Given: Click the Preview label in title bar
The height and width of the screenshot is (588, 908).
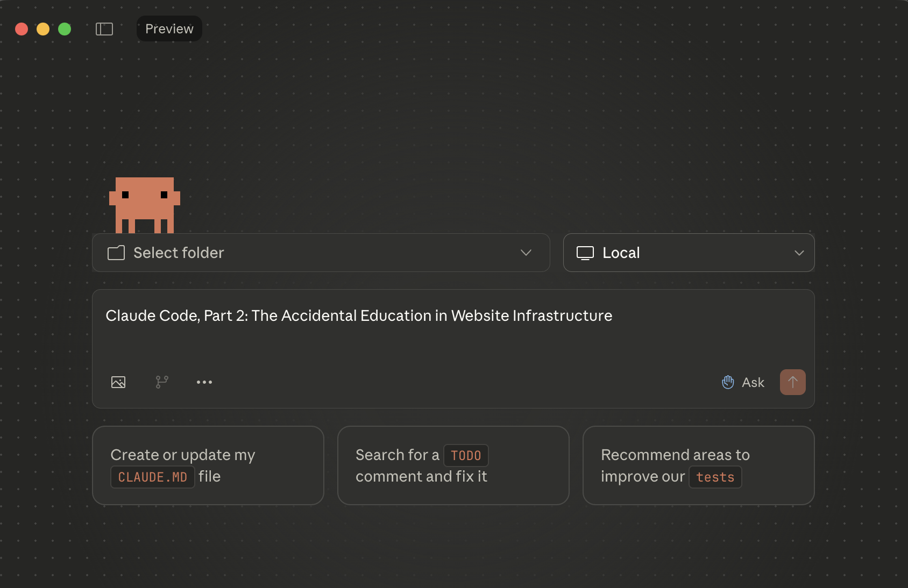Looking at the screenshot, I should click(x=169, y=29).
